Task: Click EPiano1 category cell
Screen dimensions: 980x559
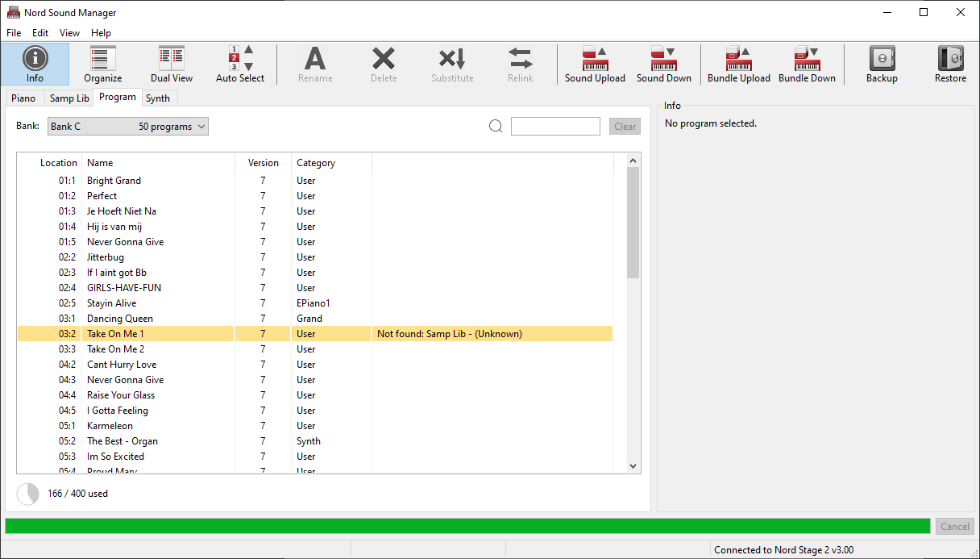Action: pyautogui.click(x=314, y=303)
